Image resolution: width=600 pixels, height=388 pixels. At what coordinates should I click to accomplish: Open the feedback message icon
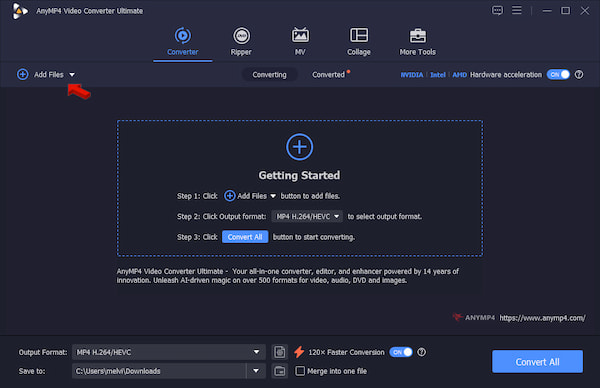point(497,10)
